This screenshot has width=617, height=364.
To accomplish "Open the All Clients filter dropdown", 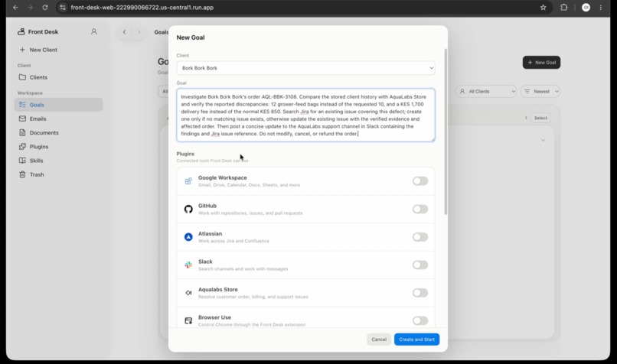I will (486, 91).
